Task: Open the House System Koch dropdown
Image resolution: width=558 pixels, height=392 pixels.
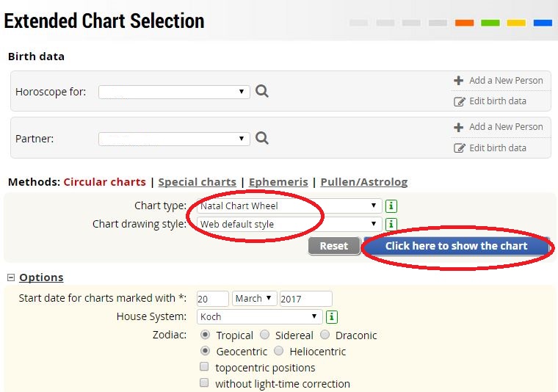Action: click(x=260, y=316)
